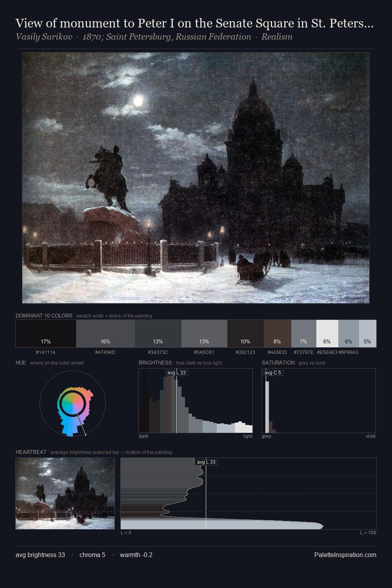This screenshot has width=392, height=588.
Task: Select the #141114 17% color swatch
Action: click(46, 334)
